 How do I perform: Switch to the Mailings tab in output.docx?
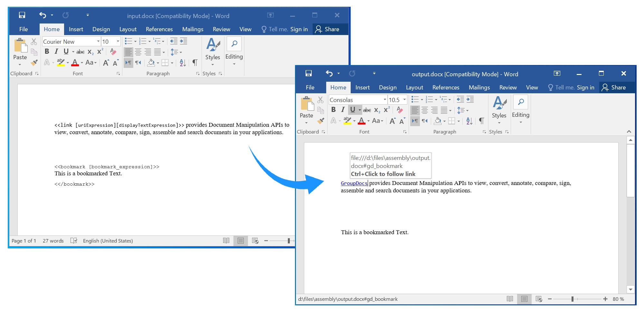(x=479, y=87)
